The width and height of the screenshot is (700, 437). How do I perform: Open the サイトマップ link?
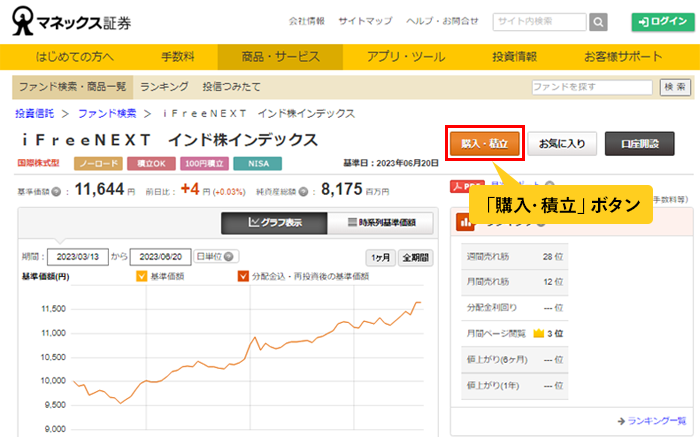pos(365,21)
